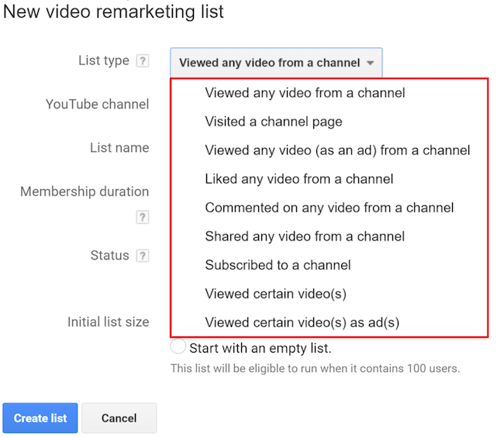Click the 'Membership duration' label
504x437 pixels.
85,191
